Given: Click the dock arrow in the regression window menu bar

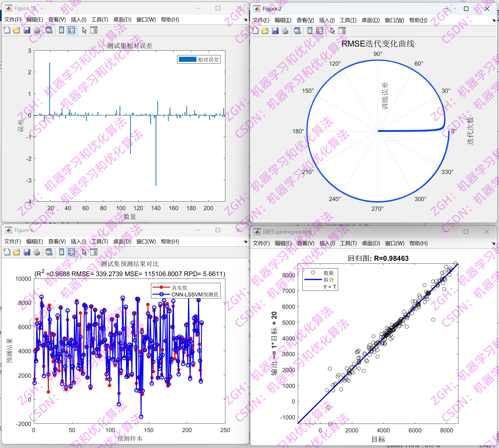Looking at the screenshot, I should pos(494,243).
